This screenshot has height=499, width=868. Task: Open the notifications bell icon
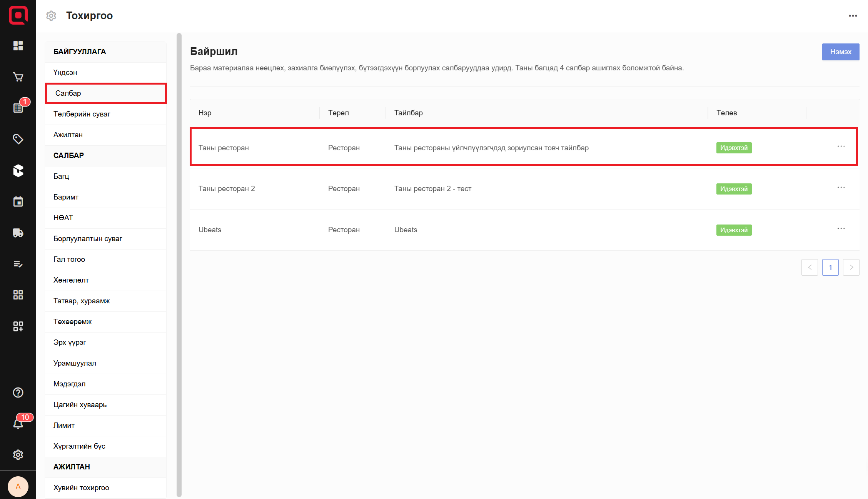point(18,424)
